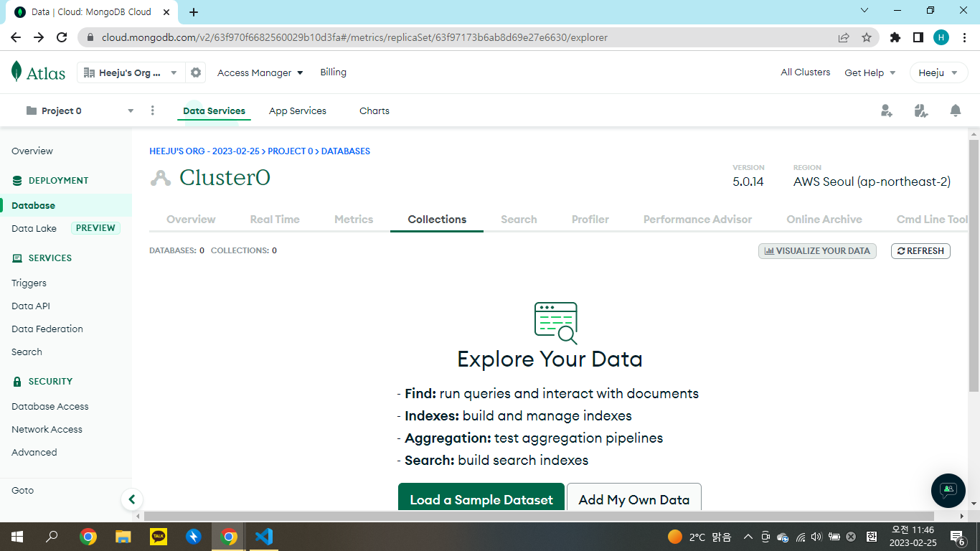This screenshot has width=980, height=551.
Task: Open Database Access in the sidebar
Action: pyautogui.click(x=50, y=407)
